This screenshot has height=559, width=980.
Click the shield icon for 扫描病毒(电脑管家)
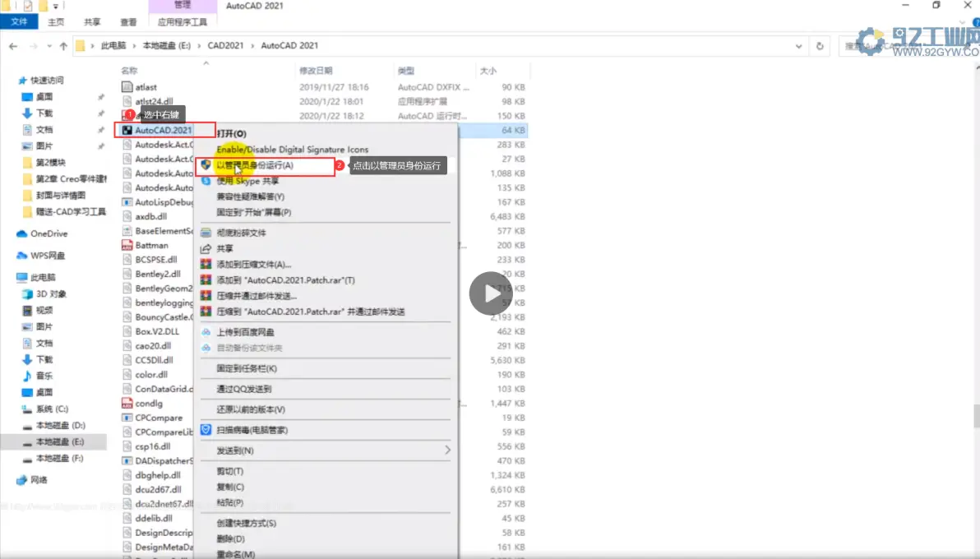click(x=206, y=430)
